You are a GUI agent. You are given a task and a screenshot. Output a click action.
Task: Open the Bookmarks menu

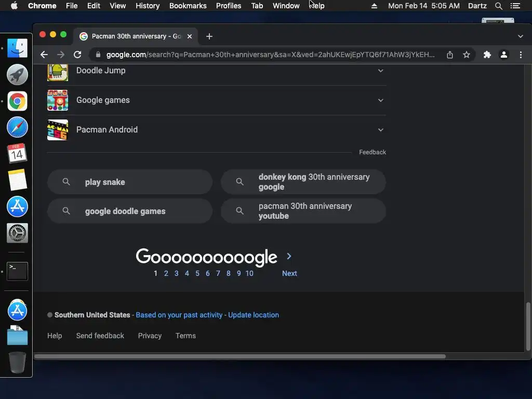coord(188,6)
